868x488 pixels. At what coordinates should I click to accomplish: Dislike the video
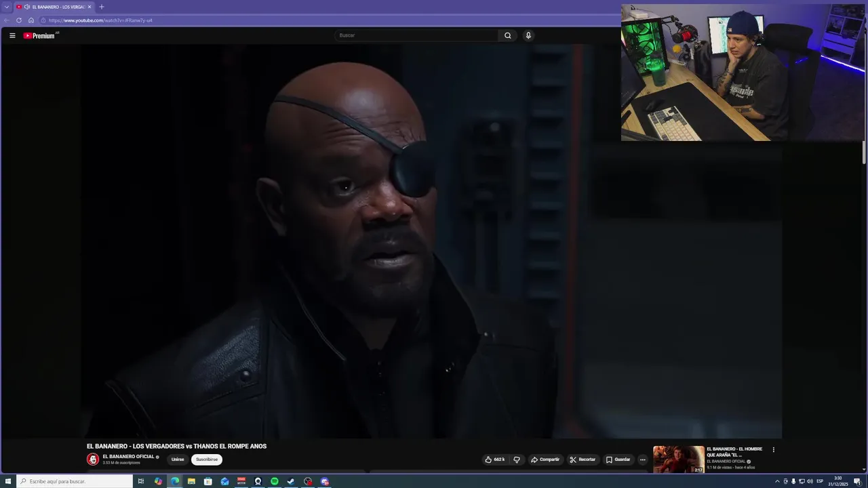[x=517, y=460]
